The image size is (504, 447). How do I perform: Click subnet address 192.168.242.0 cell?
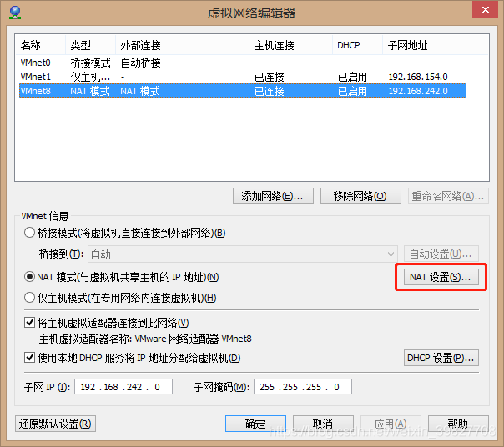pyautogui.click(x=418, y=91)
